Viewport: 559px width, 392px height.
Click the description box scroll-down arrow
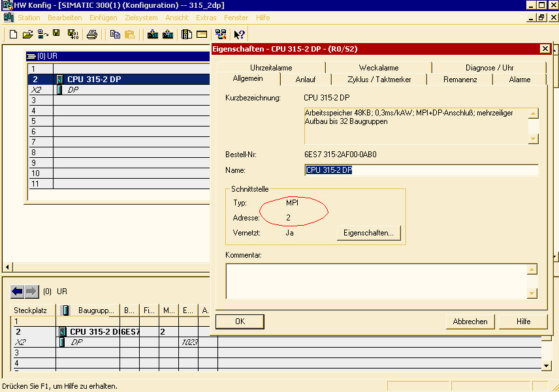tap(533, 138)
